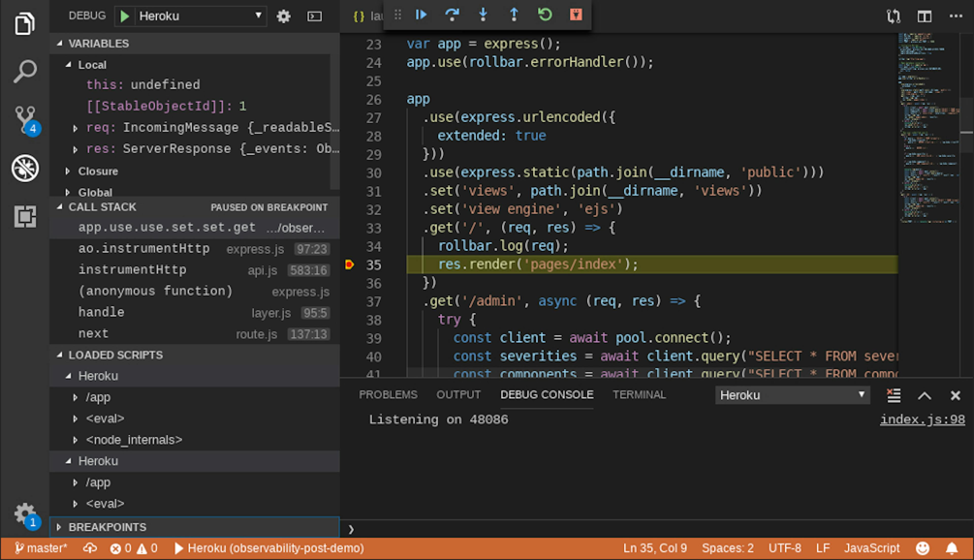This screenshot has width=974, height=560.
Task: Collapse the Local scope
Action: 68,65
